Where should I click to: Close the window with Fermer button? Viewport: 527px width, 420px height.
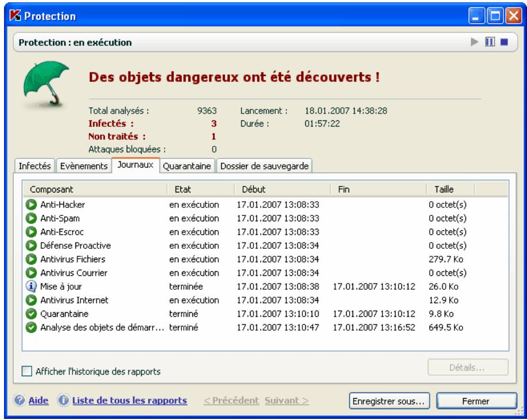click(476, 401)
